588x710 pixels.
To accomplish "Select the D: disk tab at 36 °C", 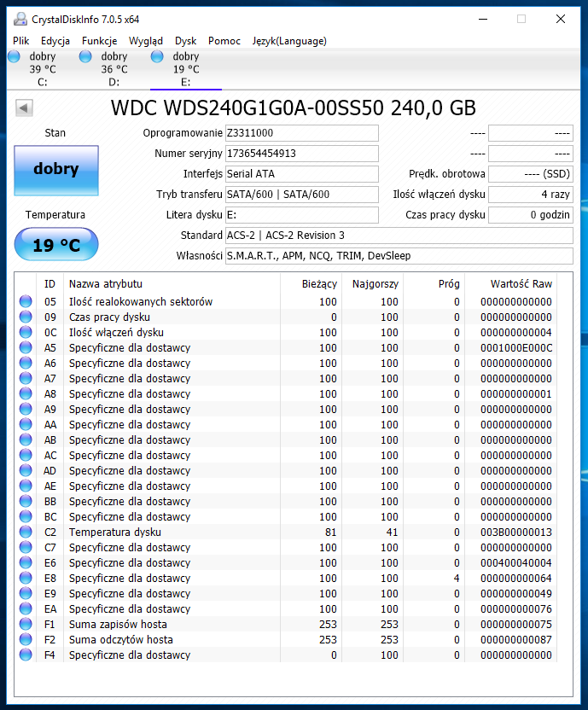I will coord(114,69).
